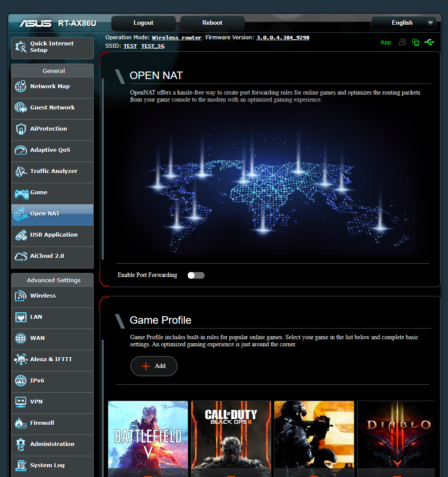Click the USB Application icon
448x477 pixels.
(x=21, y=235)
